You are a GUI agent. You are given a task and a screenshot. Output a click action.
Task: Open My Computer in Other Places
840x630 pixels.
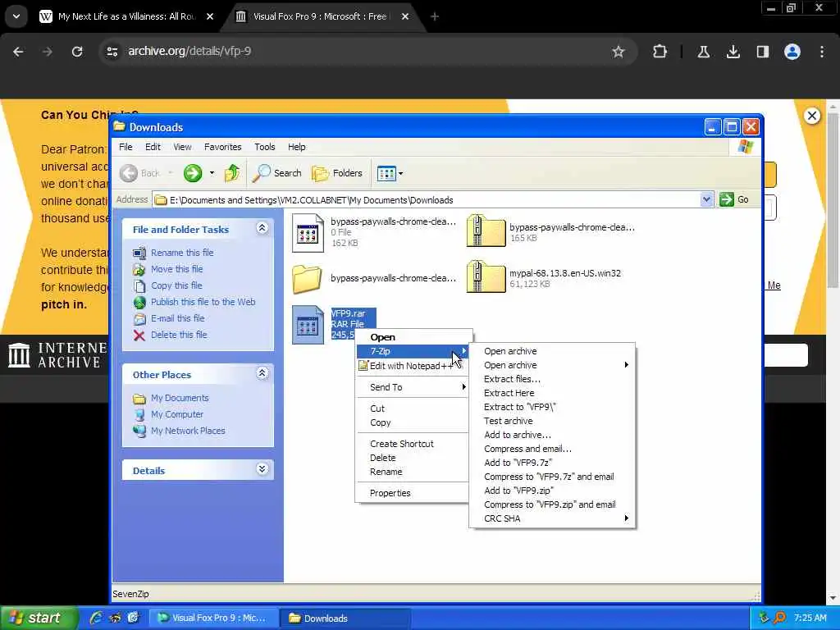tap(177, 414)
